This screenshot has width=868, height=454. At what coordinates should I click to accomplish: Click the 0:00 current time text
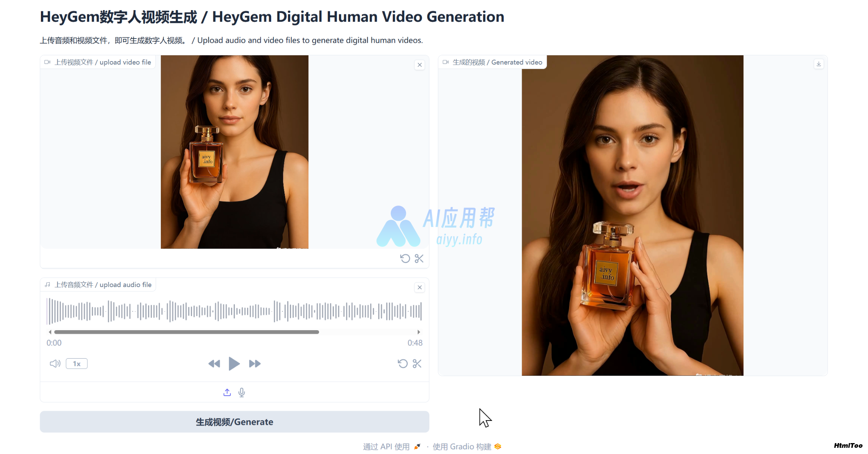tap(54, 343)
